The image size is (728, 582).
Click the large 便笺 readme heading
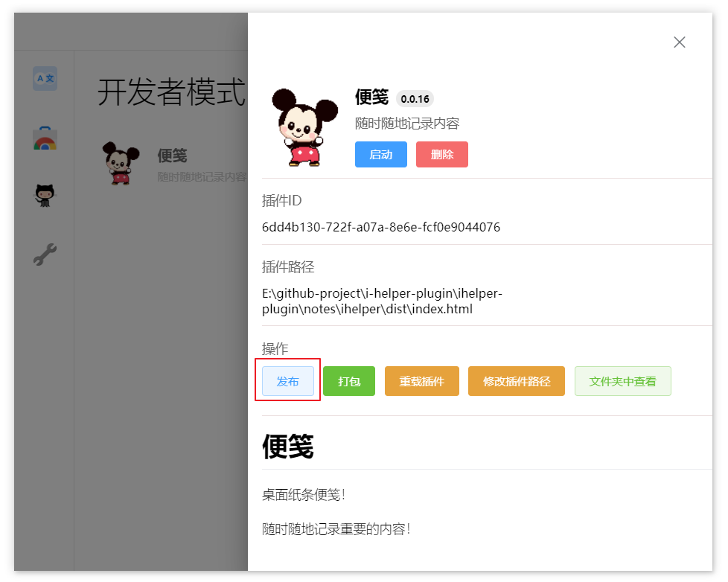pos(288,447)
